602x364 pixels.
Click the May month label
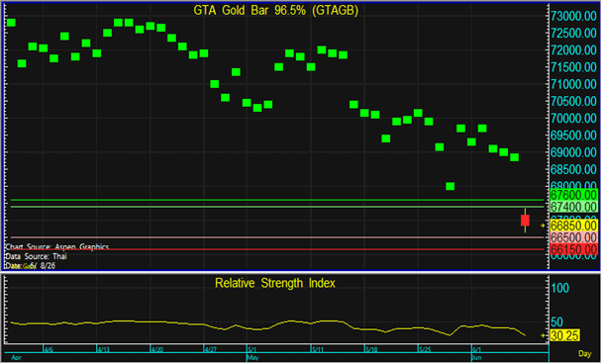(252, 357)
